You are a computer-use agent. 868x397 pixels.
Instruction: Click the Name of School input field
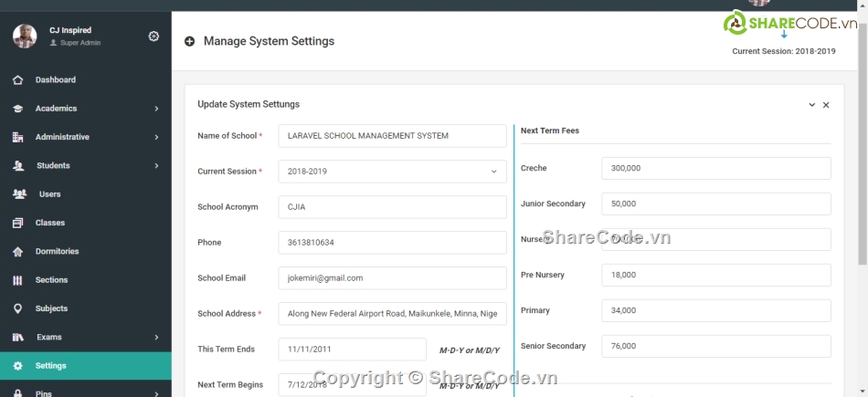[x=392, y=136]
